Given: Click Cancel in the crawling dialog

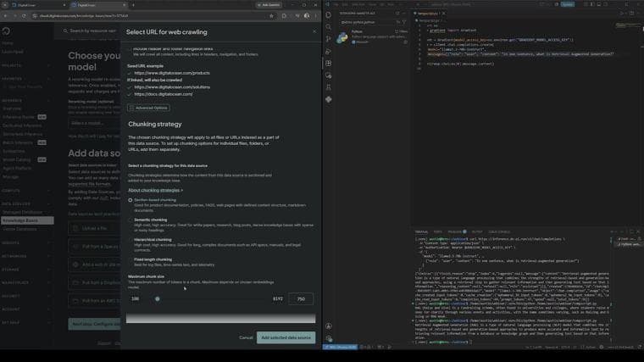Looking at the screenshot, I should pos(246,337).
